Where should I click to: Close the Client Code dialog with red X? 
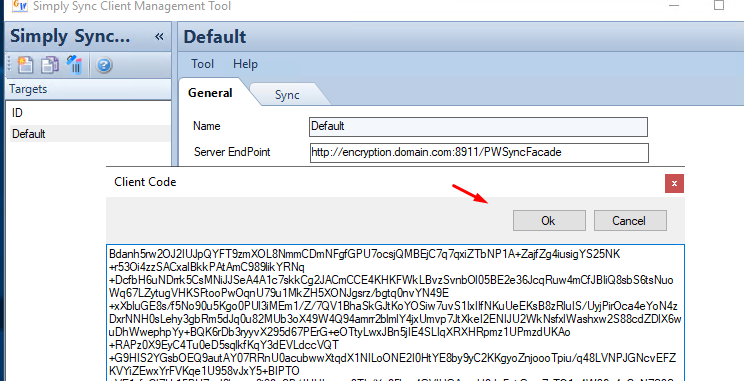[674, 183]
